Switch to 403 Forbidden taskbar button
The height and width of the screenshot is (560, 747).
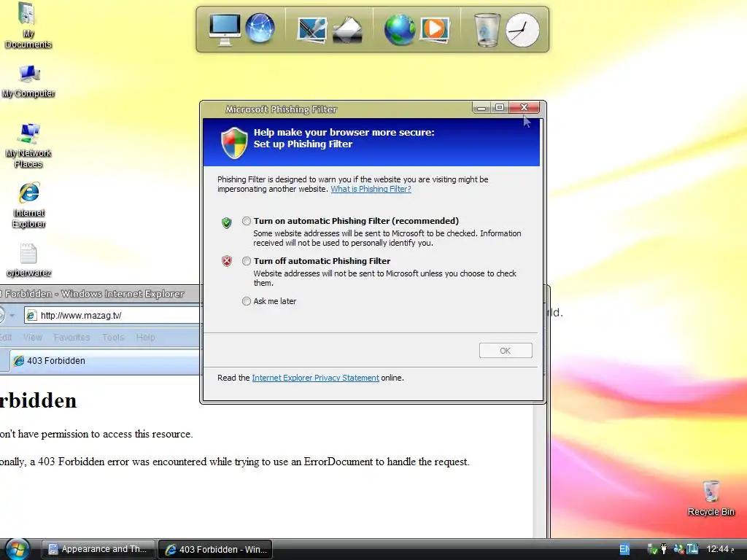click(x=215, y=549)
